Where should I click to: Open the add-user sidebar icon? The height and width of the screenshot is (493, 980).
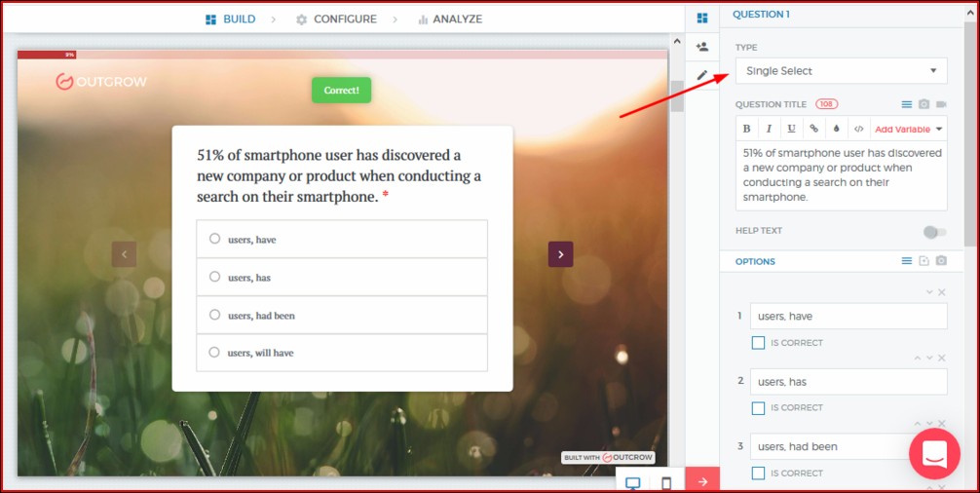pyautogui.click(x=702, y=47)
